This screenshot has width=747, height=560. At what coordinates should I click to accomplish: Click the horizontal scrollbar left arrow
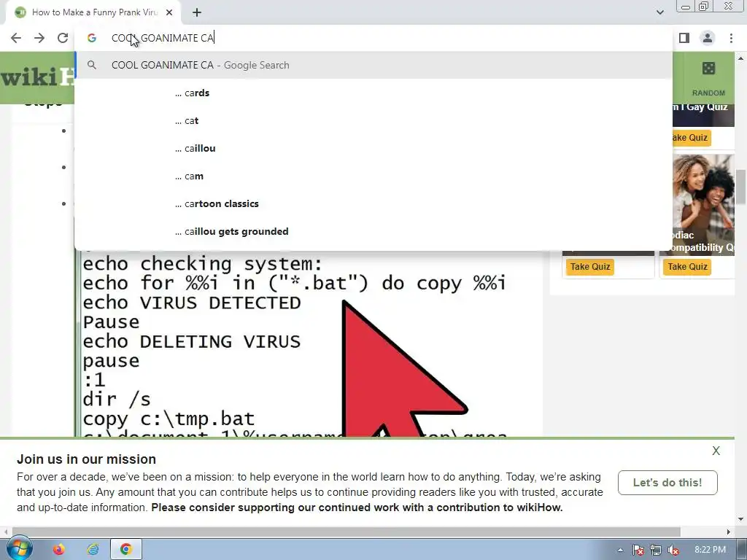point(6,532)
